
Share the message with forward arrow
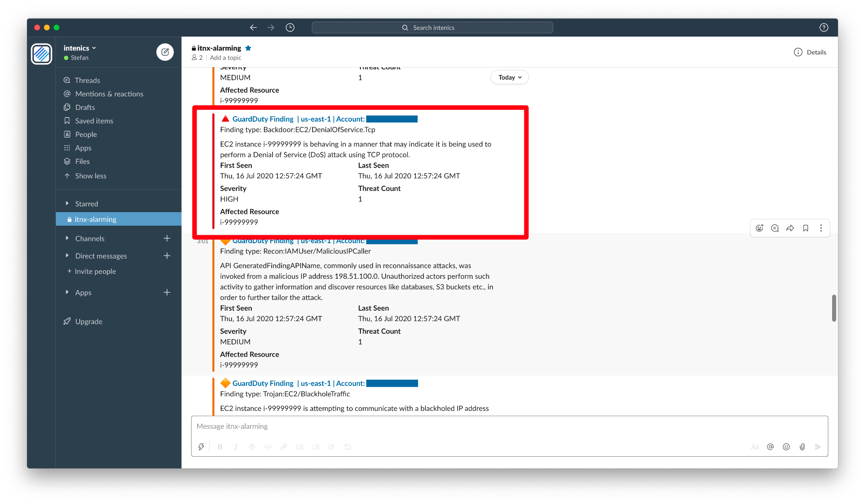point(790,228)
